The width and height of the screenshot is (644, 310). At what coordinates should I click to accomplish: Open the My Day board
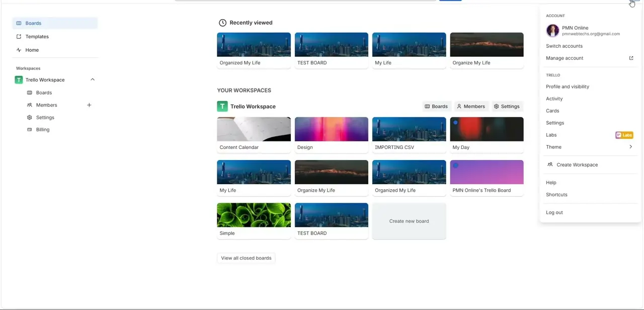[x=487, y=135]
